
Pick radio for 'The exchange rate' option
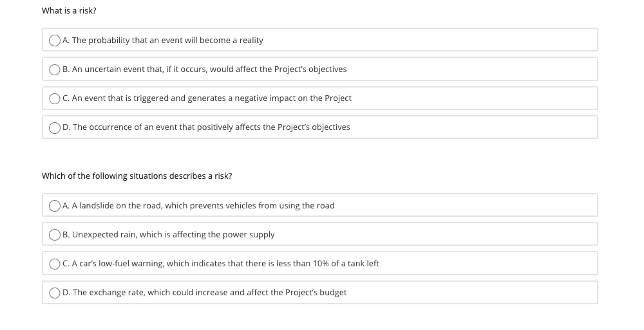tap(55, 293)
